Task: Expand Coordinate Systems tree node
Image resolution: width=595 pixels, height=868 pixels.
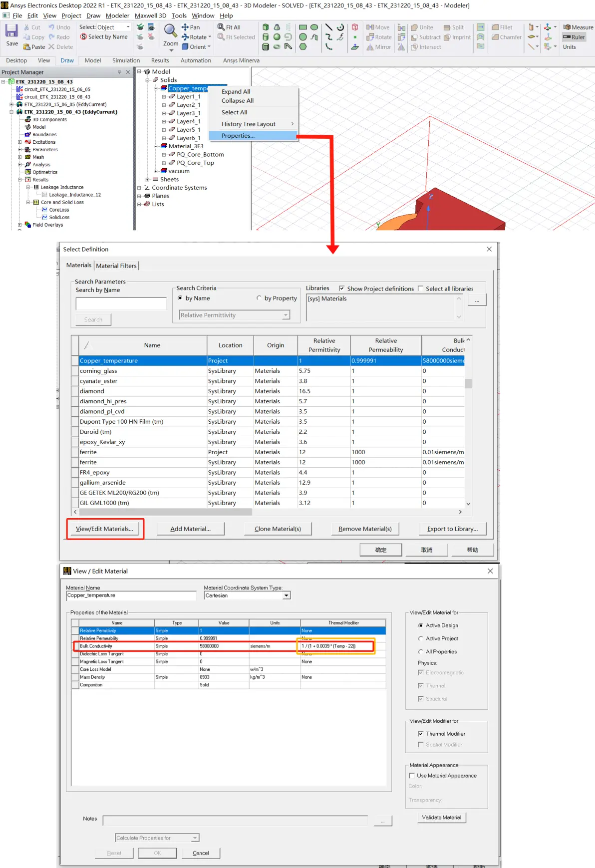Action: tap(139, 188)
